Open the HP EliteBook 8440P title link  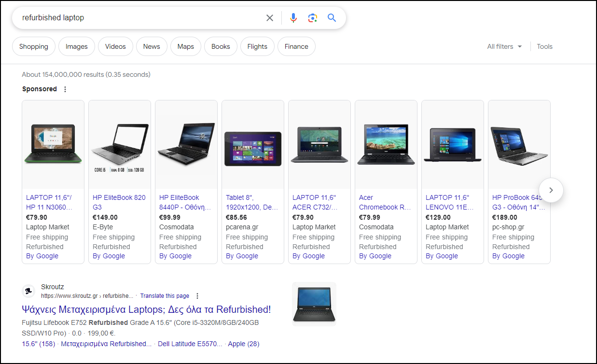(x=185, y=202)
